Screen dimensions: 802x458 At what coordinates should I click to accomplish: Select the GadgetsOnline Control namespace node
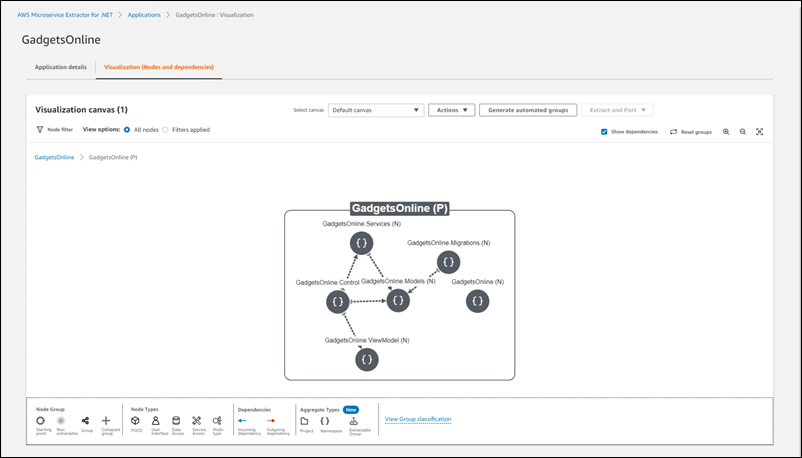click(338, 302)
